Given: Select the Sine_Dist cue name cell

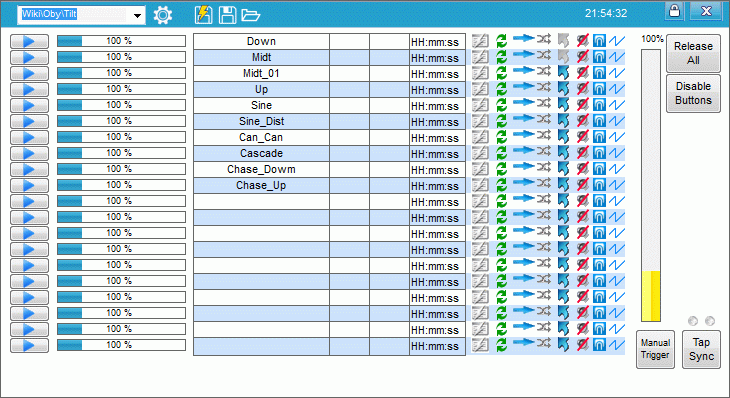Looking at the screenshot, I should pyautogui.click(x=261, y=121).
